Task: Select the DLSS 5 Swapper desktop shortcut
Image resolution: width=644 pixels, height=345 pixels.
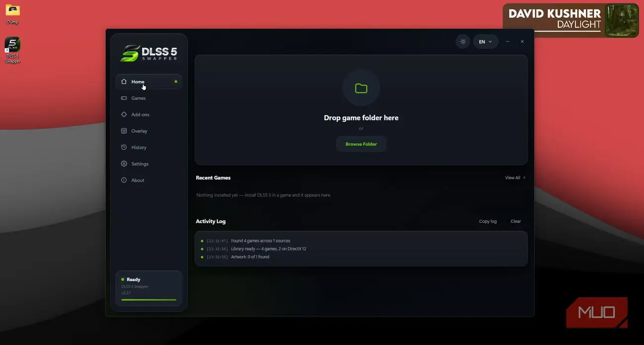Action: [x=12, y=50]
